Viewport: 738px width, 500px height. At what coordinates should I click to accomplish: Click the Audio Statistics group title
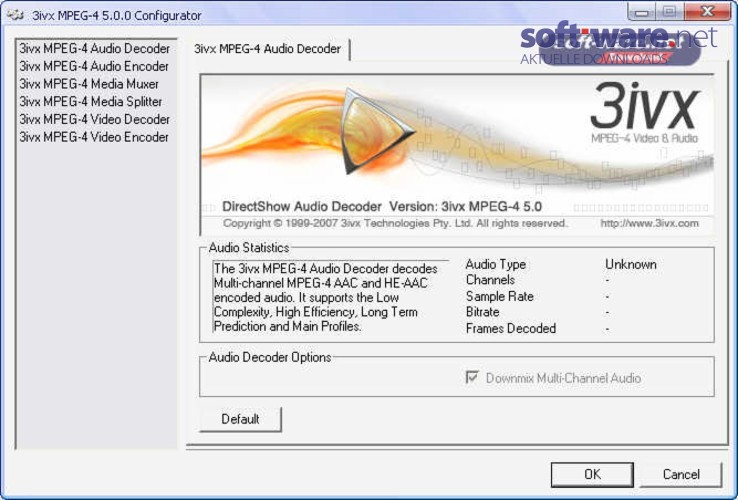pyautogui.click(x=249, y=248)
